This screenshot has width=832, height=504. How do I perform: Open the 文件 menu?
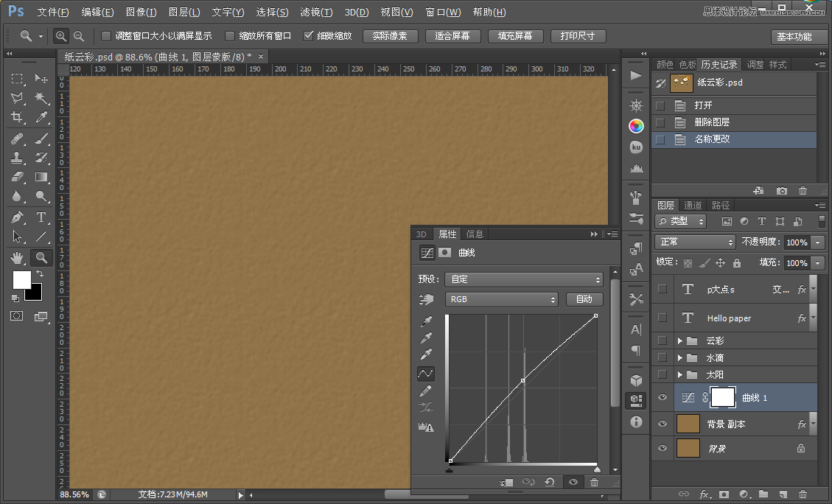(x=53, y=12)
